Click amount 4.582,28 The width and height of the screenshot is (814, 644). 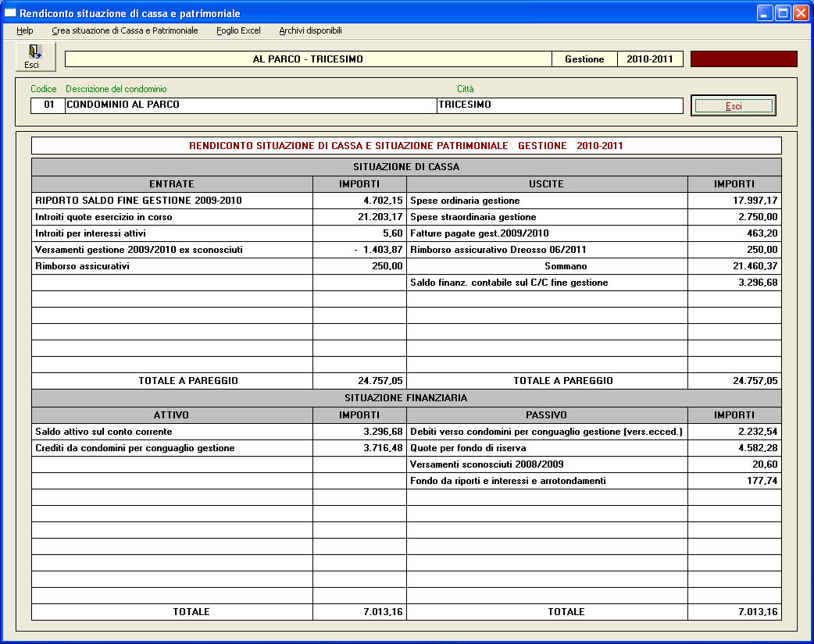(x=734, y=448)
